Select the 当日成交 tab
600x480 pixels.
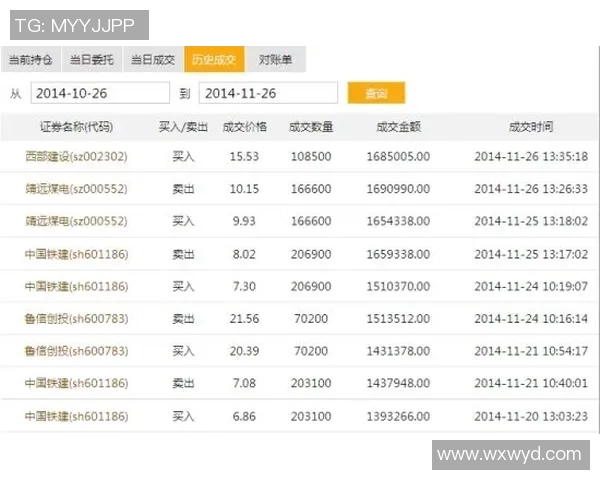[x=153, y=60]
